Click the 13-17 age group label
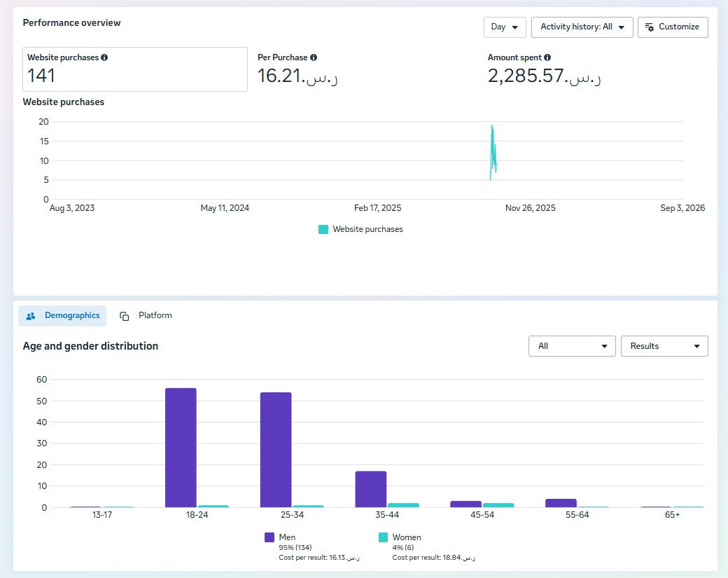The height and width of the screenshot is (578, 728). click(x=102, y=515)
